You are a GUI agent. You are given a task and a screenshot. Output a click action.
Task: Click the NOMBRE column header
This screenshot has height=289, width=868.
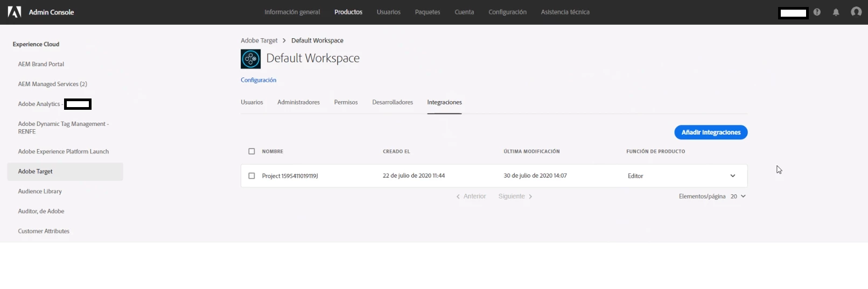pyautogui.click(x=272, y=152)
